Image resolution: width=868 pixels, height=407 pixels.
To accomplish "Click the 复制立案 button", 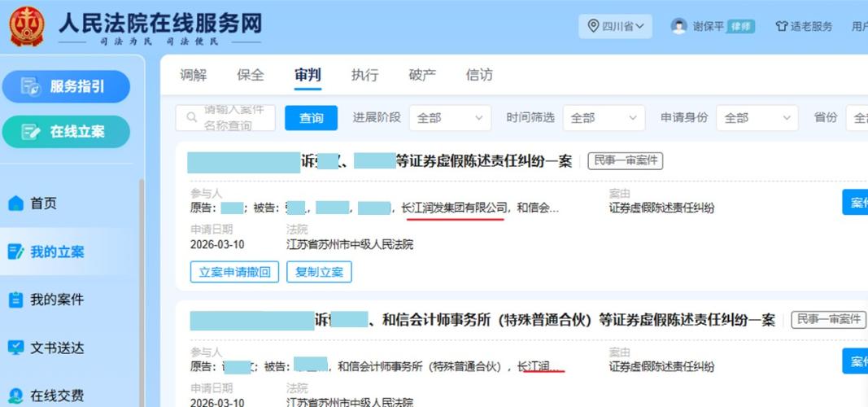I will [319, 272].
